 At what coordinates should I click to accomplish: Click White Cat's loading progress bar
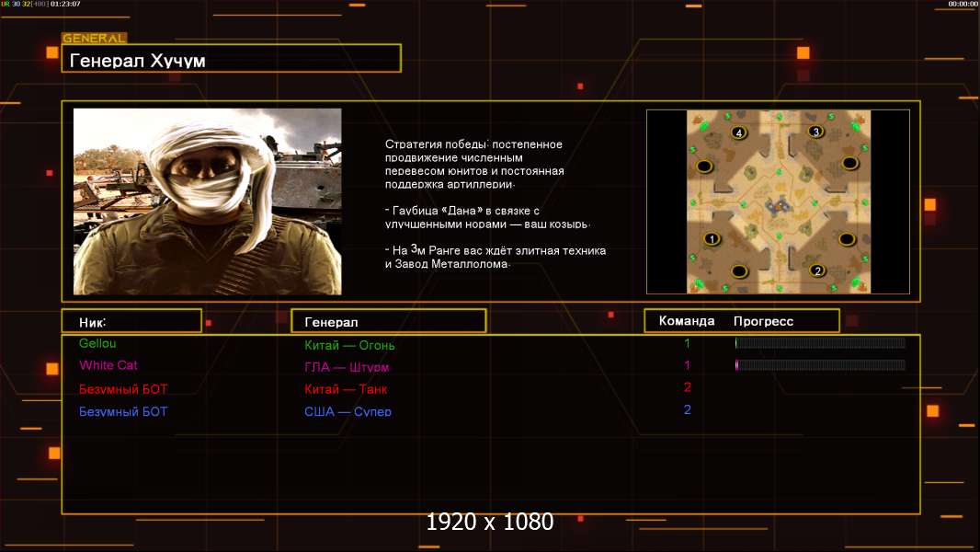pyautogui.click(x=820, y=365)
